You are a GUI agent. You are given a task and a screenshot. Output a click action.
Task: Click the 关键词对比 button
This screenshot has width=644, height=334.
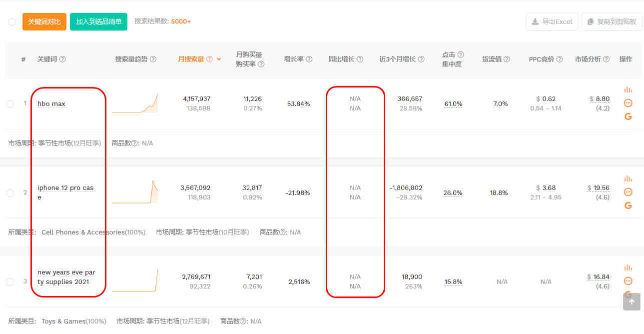[x=44, y=21]
